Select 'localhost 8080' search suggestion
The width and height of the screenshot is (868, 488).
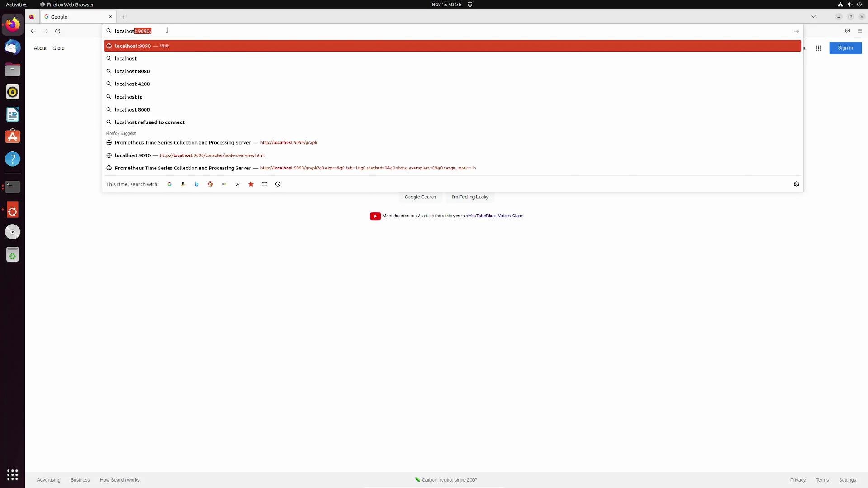point(453,71)
